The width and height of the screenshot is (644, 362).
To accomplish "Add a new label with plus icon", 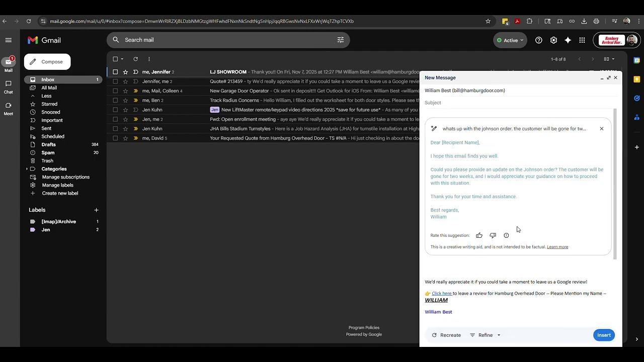I will [96, 210].
